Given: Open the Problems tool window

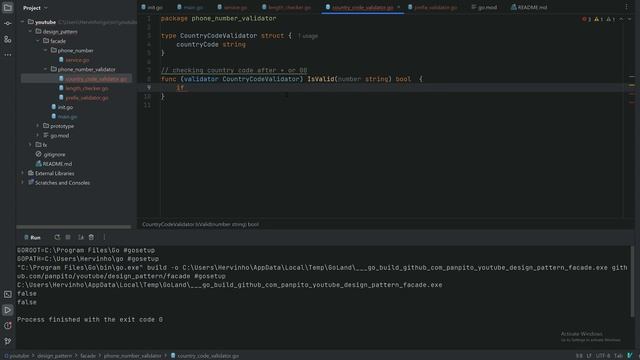Looking at the screenshot, I should coord(8,325).
